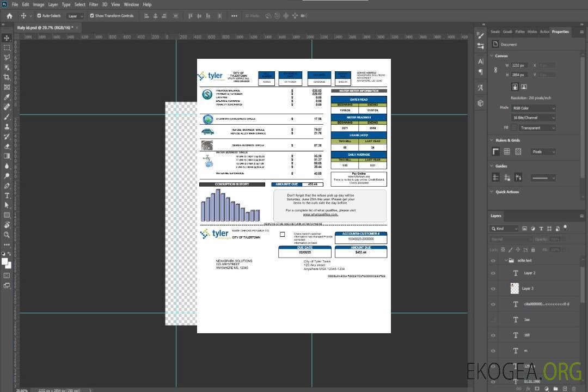Toggle the grid display button
The width and height of the screenshot is (588, 392).
tap(507, 151)
